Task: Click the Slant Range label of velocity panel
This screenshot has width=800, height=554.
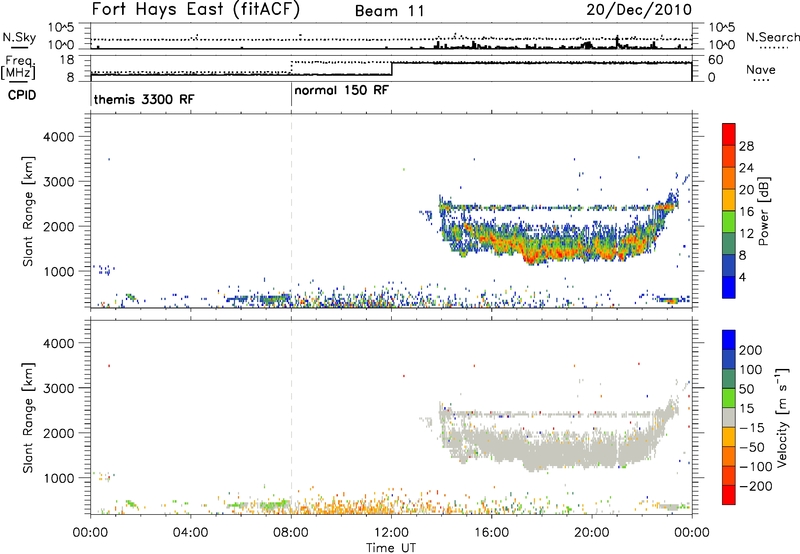Action: coord(28,418)
